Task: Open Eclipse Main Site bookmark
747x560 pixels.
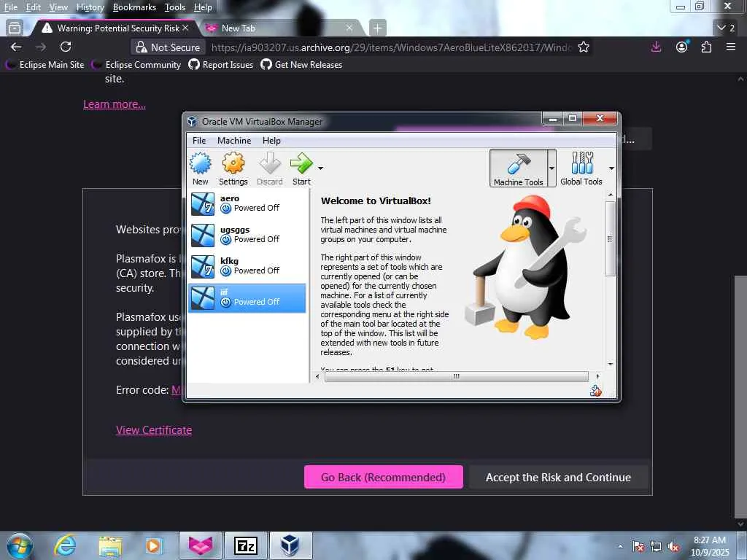Action: pos(45,65)
